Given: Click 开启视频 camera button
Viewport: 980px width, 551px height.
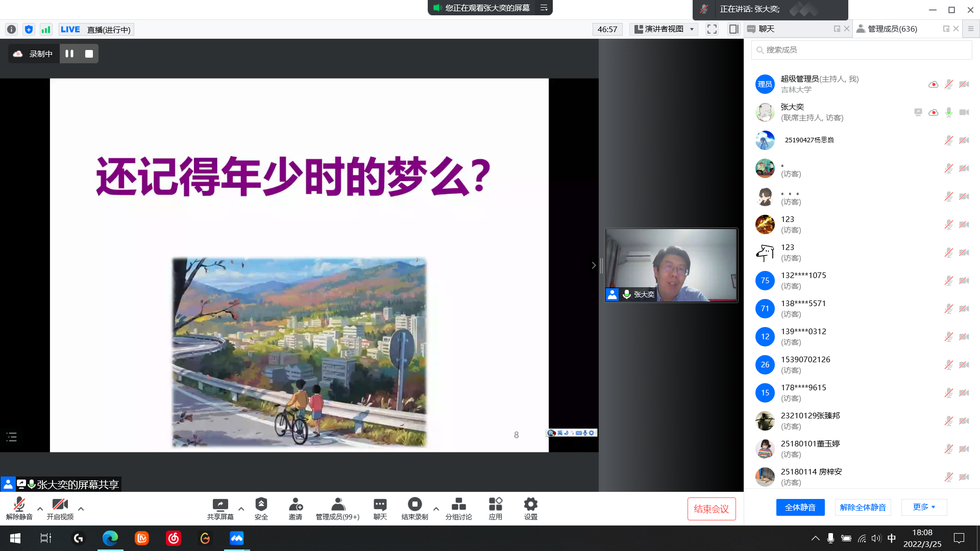Looking at the screenshot, I should [x=60, y=508].
